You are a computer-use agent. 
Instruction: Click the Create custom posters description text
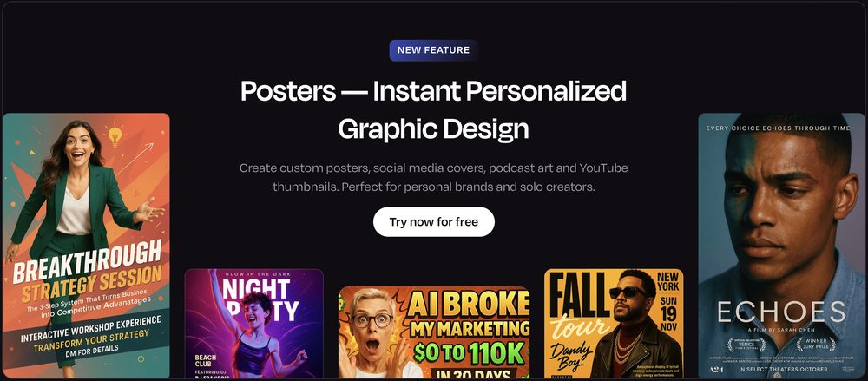pos(433,177)
